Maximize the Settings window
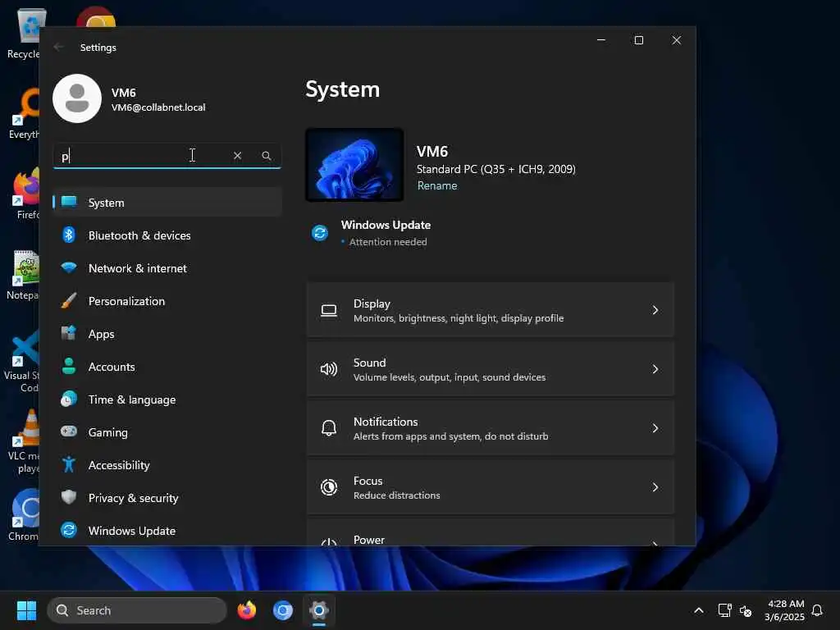The height and width of the screenshot is (630, 840). click(638, 40)
